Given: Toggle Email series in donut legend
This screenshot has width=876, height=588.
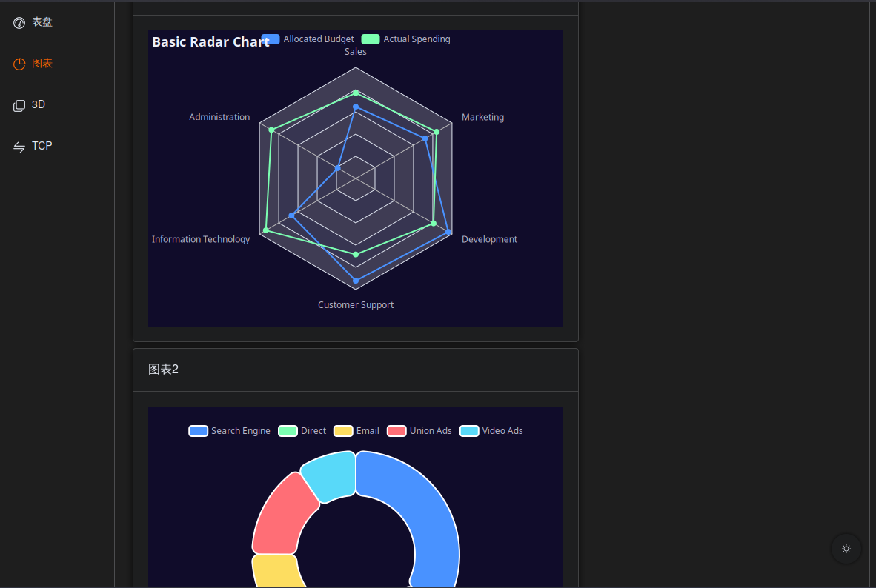Looking at the screenshot, I should [x=356, y=430].
